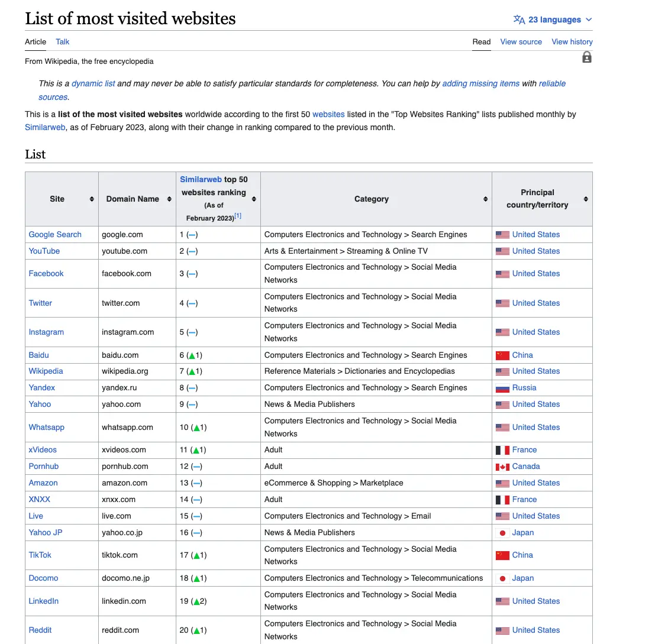Click the United States flag in Google Search row
This screenshot has height=644, width=655.
point(502,235)
